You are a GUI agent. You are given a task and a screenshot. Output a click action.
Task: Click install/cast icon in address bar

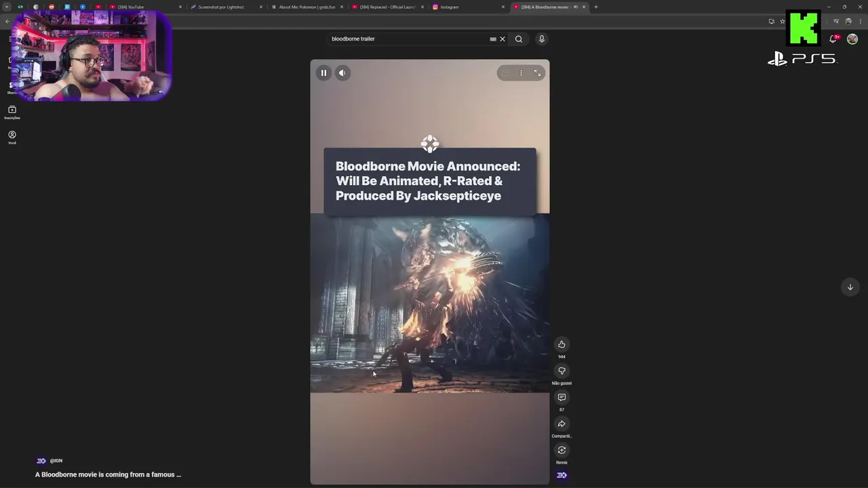click(771, 21)
